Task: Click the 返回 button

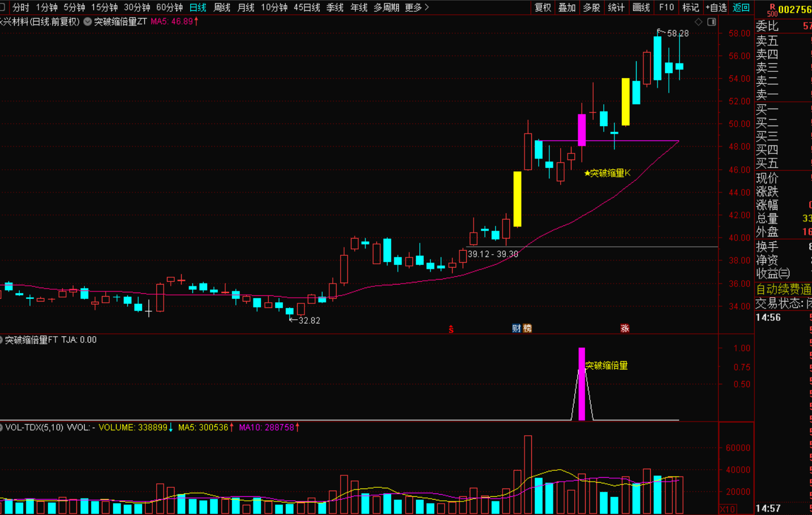Action: [741, 7]
